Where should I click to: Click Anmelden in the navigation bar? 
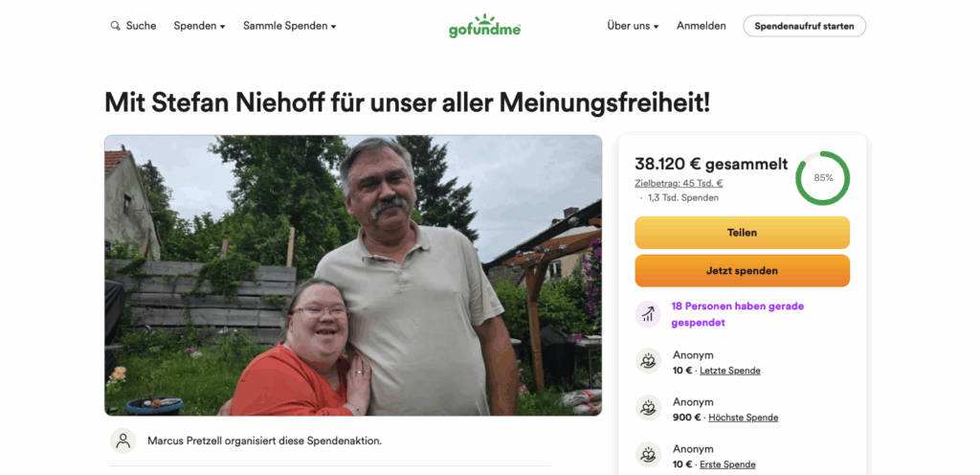click(x=702, y=26)
